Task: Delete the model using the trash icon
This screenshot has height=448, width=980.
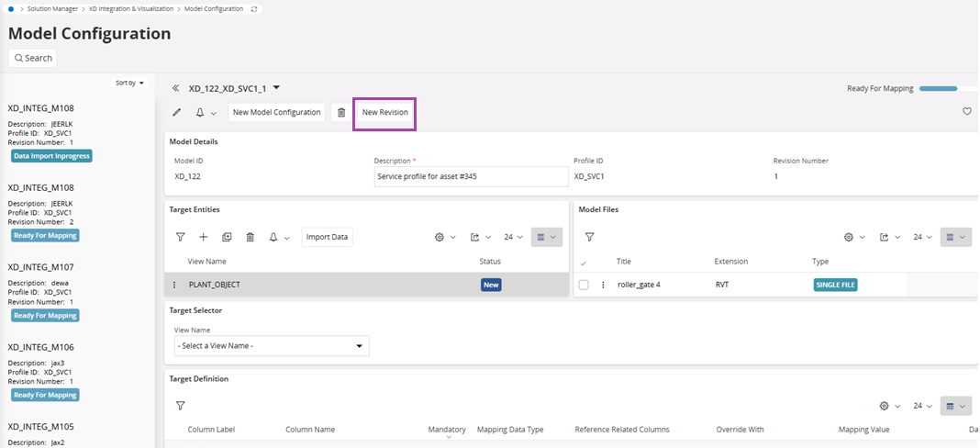Action: 341,112
